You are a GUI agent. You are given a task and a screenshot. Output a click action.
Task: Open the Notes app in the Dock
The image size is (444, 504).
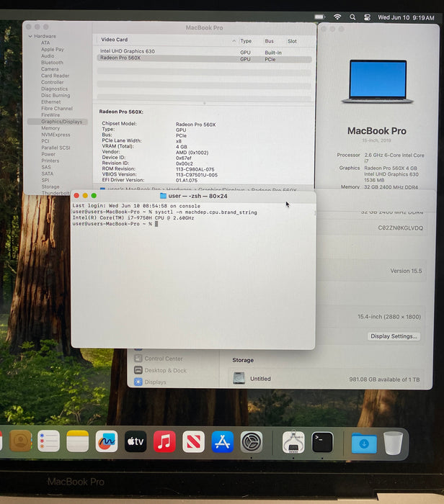[78, 441]
